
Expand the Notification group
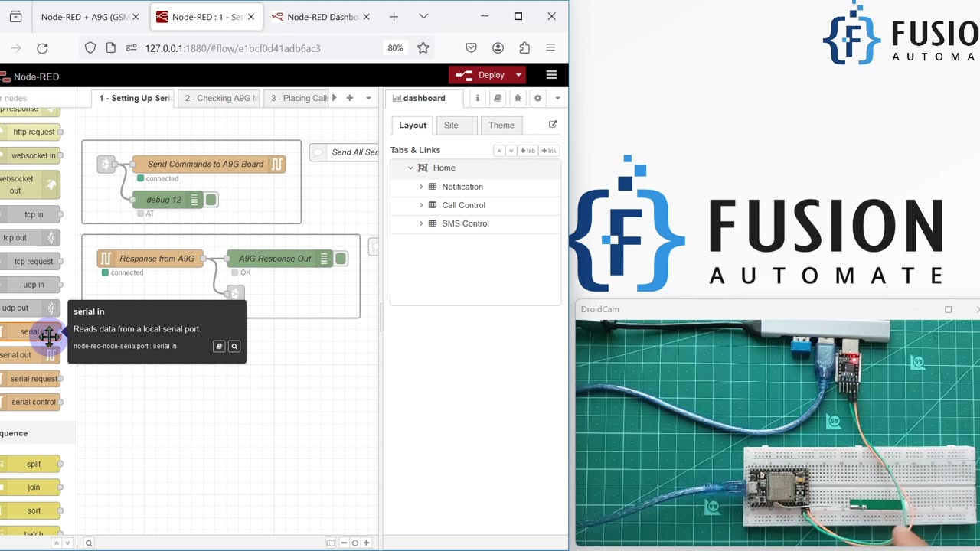coord(420,187)
